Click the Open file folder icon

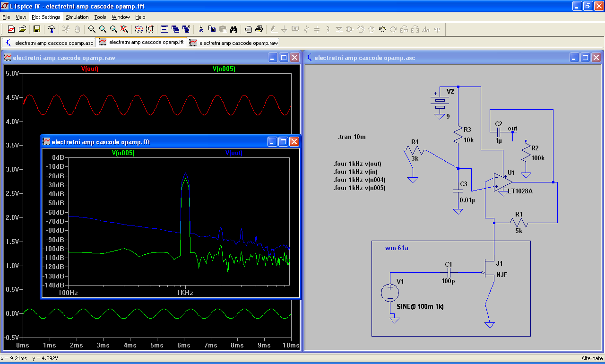pos(22,29)
